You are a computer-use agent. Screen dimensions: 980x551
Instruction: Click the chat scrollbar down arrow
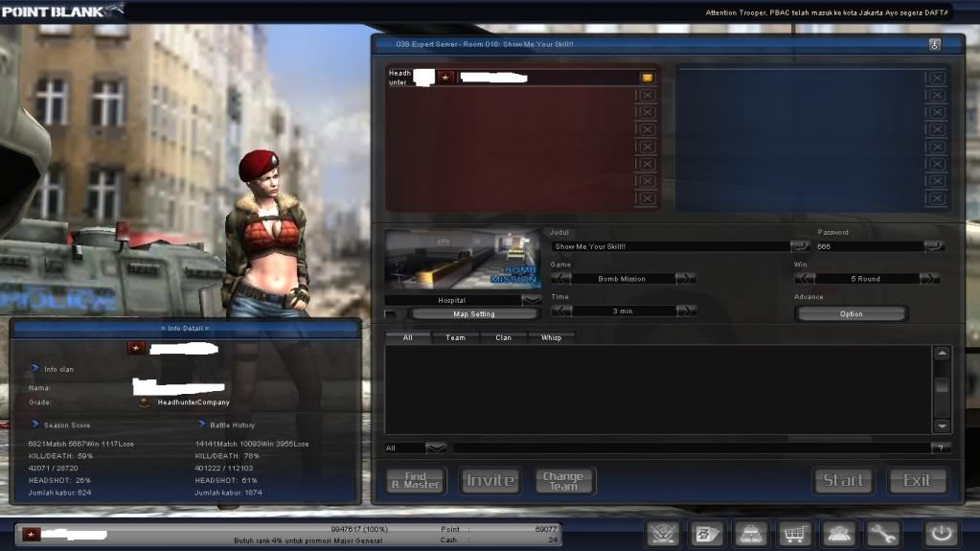coord(942,425)
